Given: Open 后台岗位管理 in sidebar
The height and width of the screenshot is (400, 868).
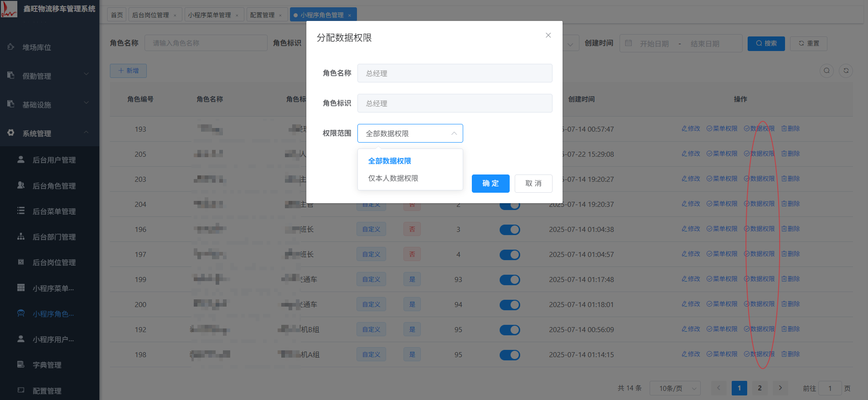Looking at the screenshot, I should pyautogui.click(x=50, y=262).
